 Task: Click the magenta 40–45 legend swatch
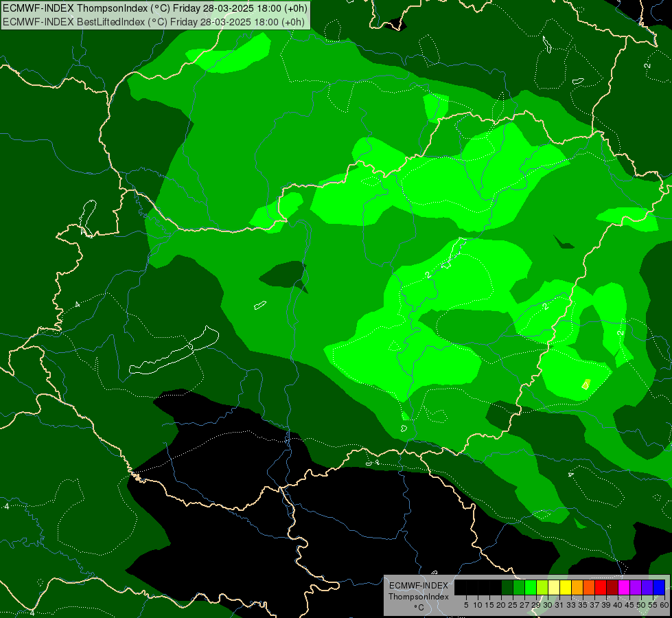[x=624, y=587]
